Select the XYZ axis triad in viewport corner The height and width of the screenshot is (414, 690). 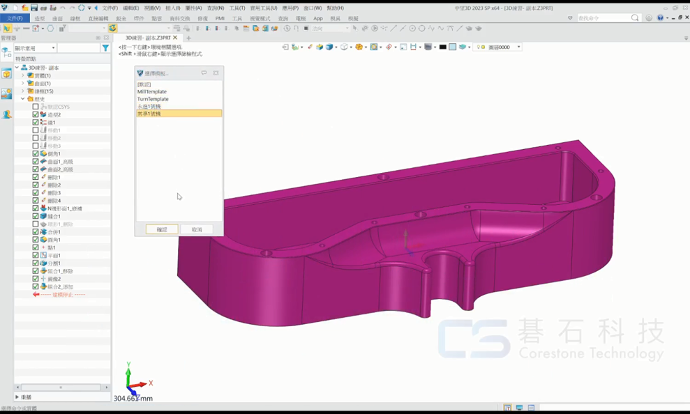(133, 380)
